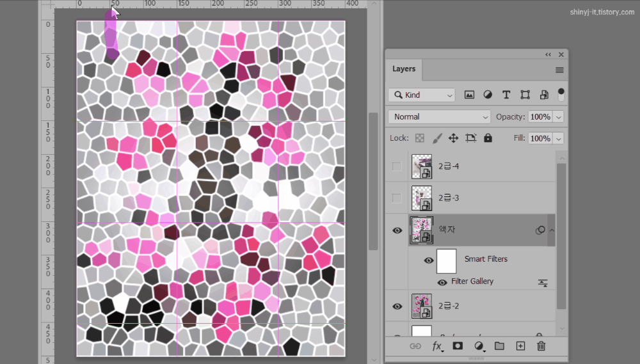Click the canvas vertical scrollbar thumb
Viewport: 640px width, 364px height.
[x=373, y=181]
